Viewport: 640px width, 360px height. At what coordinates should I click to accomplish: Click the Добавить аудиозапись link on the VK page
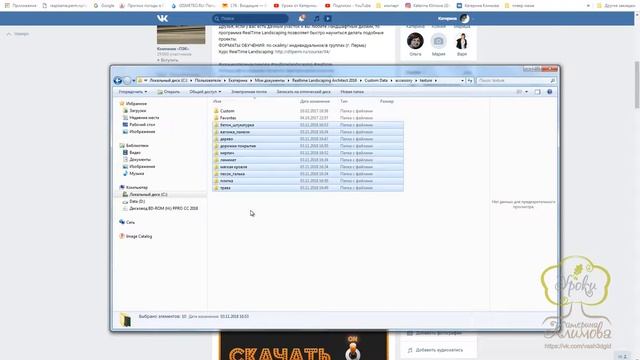439,350
